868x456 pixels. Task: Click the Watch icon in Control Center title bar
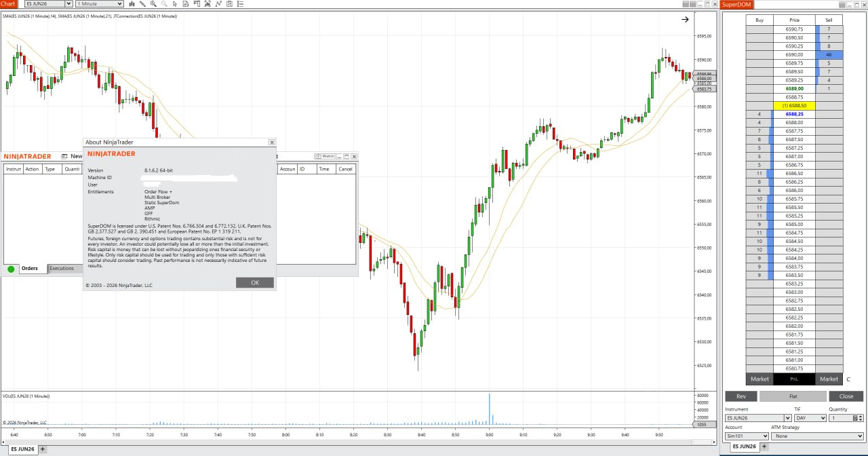click(x=325, y=157)
